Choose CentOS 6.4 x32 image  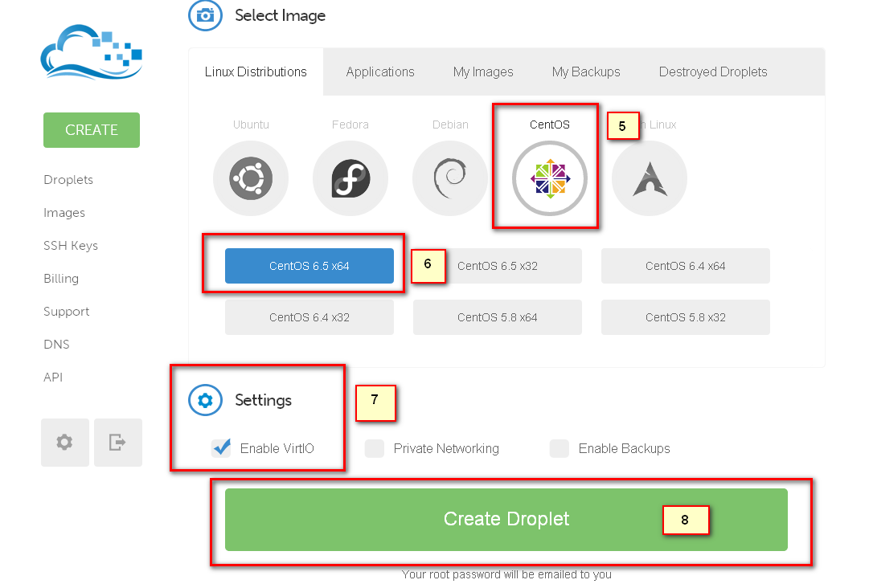click(x=309, y=317)
